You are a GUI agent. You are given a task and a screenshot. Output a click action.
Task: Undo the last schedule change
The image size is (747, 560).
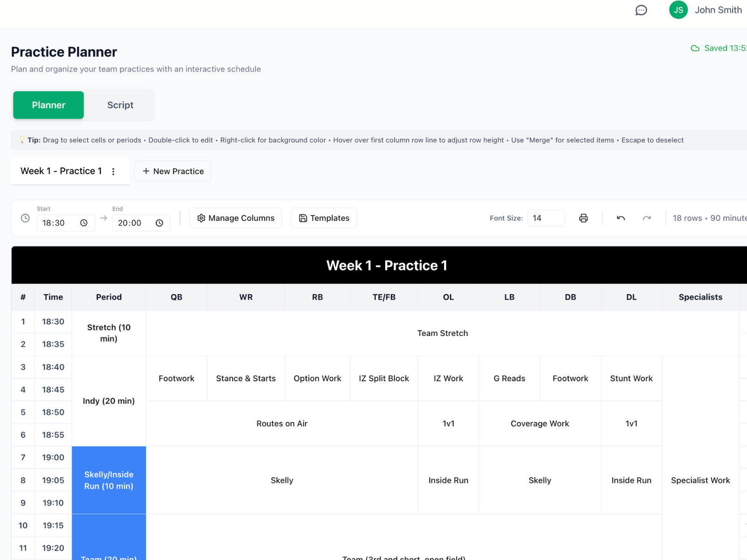pos(620,218)
